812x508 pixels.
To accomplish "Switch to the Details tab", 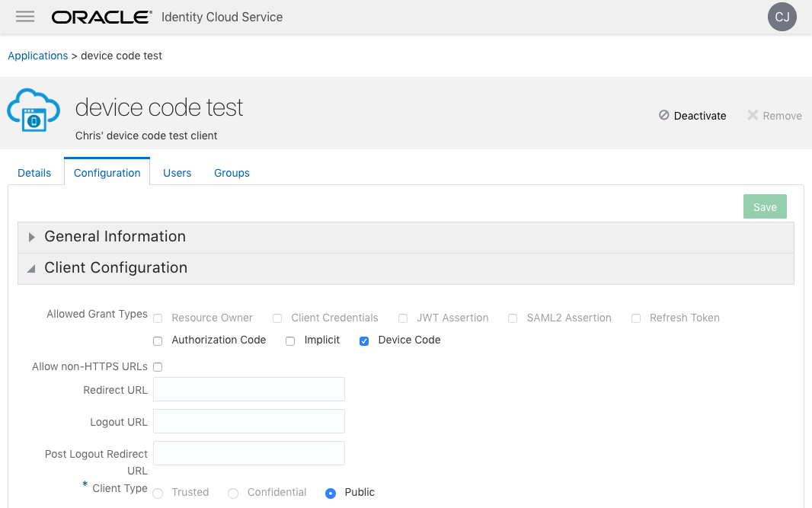I will pyautogui.click(x=34, y=173).
